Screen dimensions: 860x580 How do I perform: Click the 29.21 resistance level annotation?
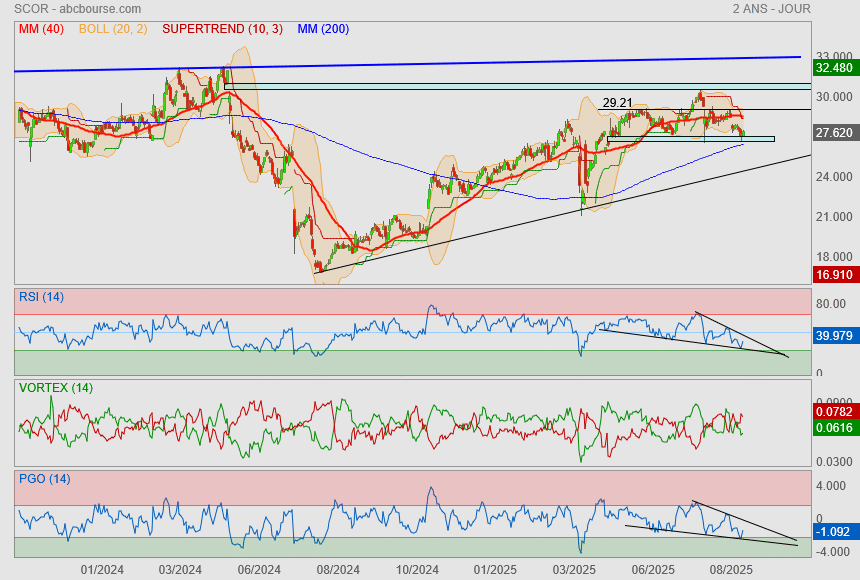tap(617, 102)
